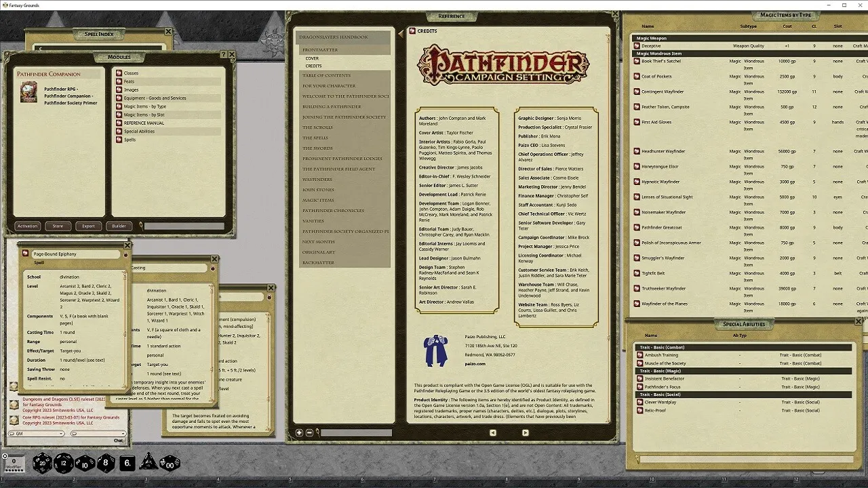Expand all Reference index entries with plus
This screenshot has height=488, width=868.
coord(299,432)
